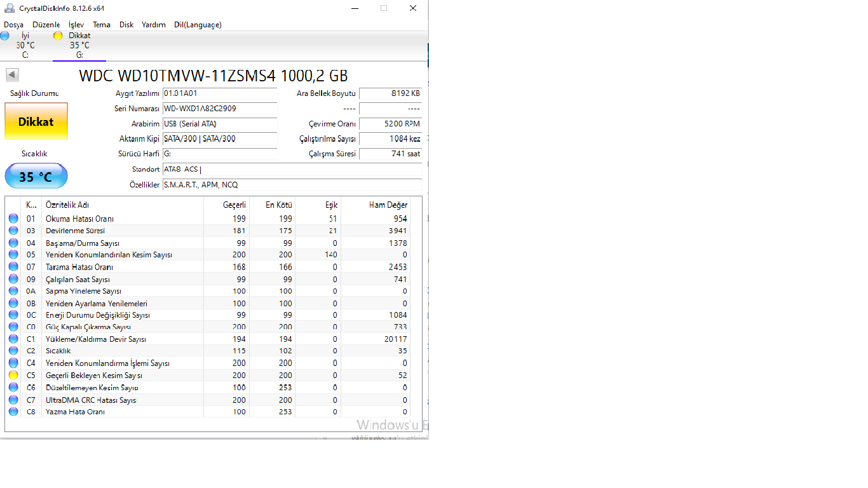Click the yellow Dikkat health status button
Screen dimensions: 868x488
tap(36, 121)
